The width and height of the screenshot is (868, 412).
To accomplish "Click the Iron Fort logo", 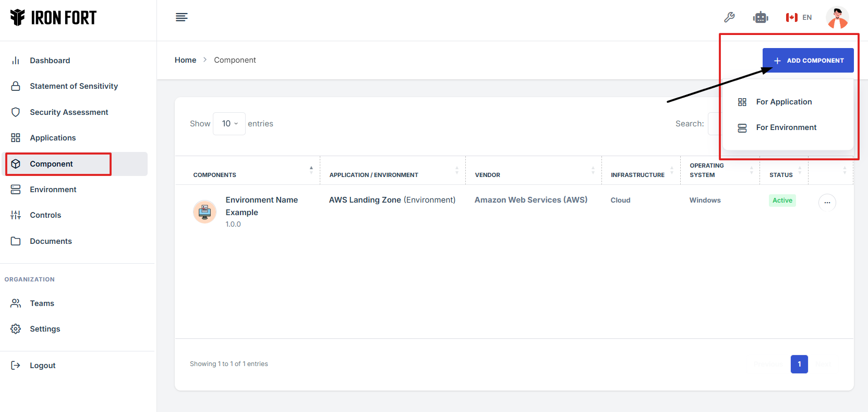I will [x=53, y=18].
